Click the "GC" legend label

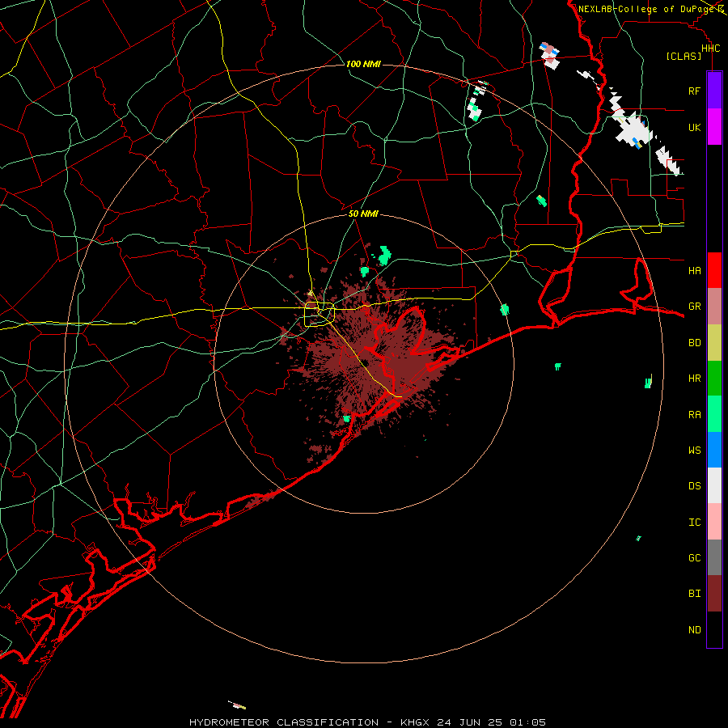(695, 557)
